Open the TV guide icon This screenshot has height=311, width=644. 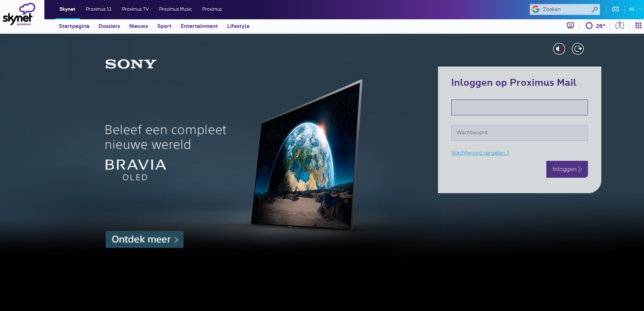tap(570, 25)
